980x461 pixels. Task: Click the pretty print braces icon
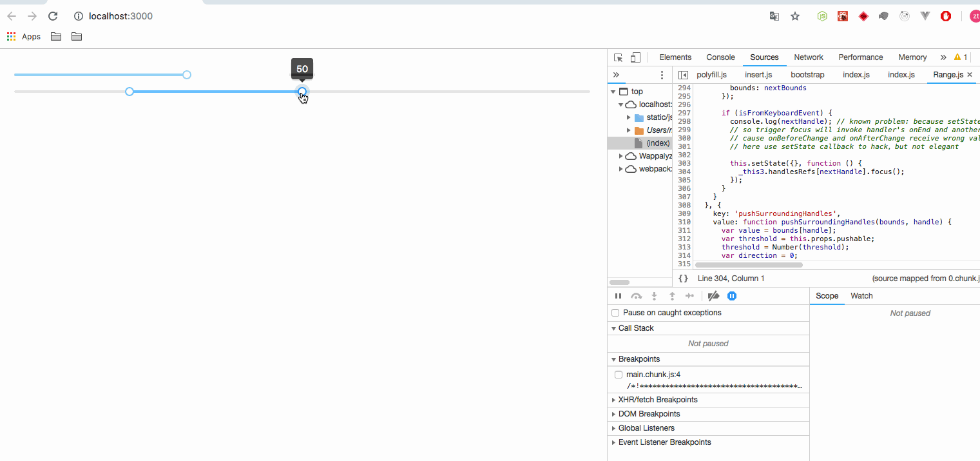click(683, 279)
